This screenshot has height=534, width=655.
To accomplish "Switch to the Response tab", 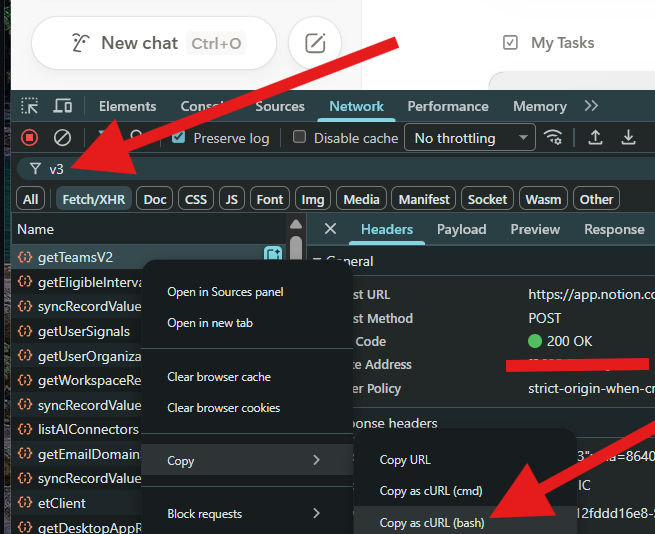I will (614, 229).
